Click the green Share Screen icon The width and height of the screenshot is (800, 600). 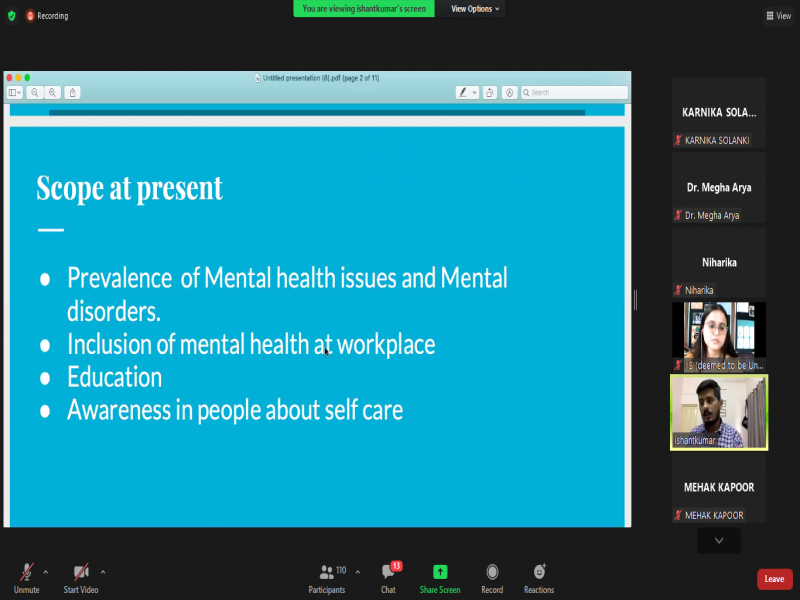click(x=440, y=573)
